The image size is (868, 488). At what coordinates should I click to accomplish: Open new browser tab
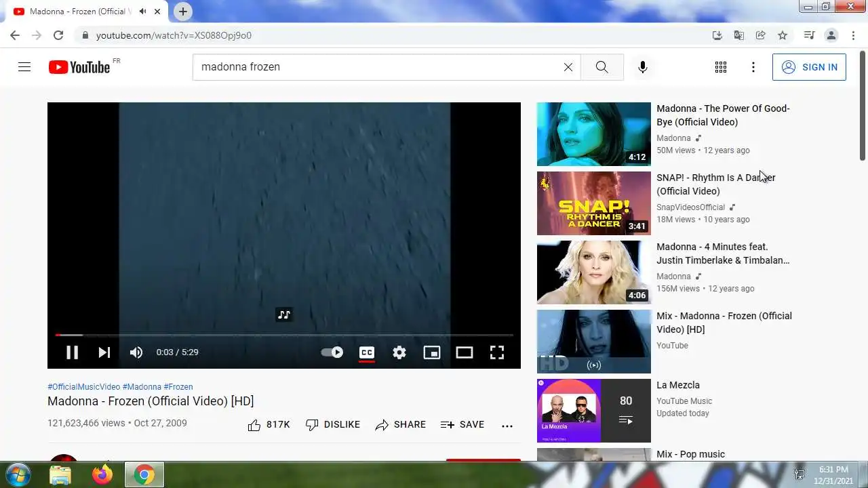click(183, 12)
